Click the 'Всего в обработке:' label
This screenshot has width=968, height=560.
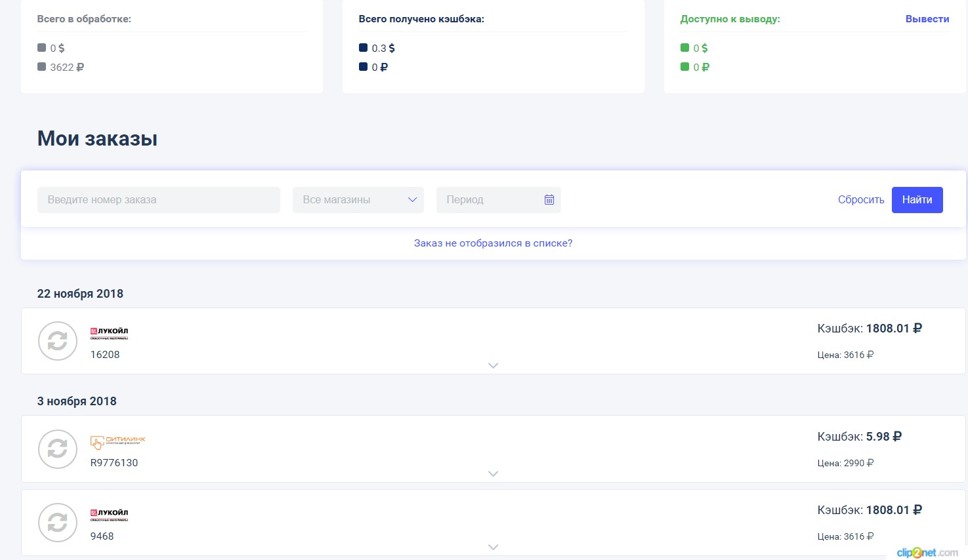(x=84, y=19)
